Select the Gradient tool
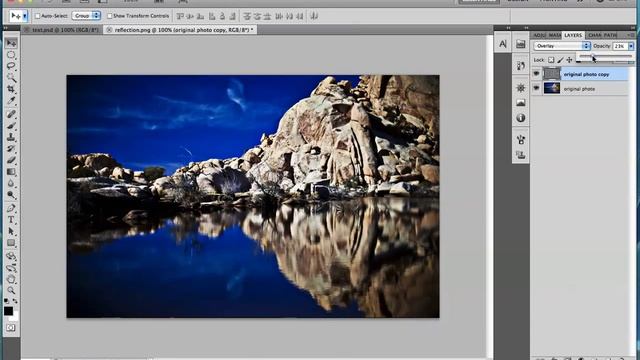The height and width of the screenshot is (360, 640). pos(11,172)
